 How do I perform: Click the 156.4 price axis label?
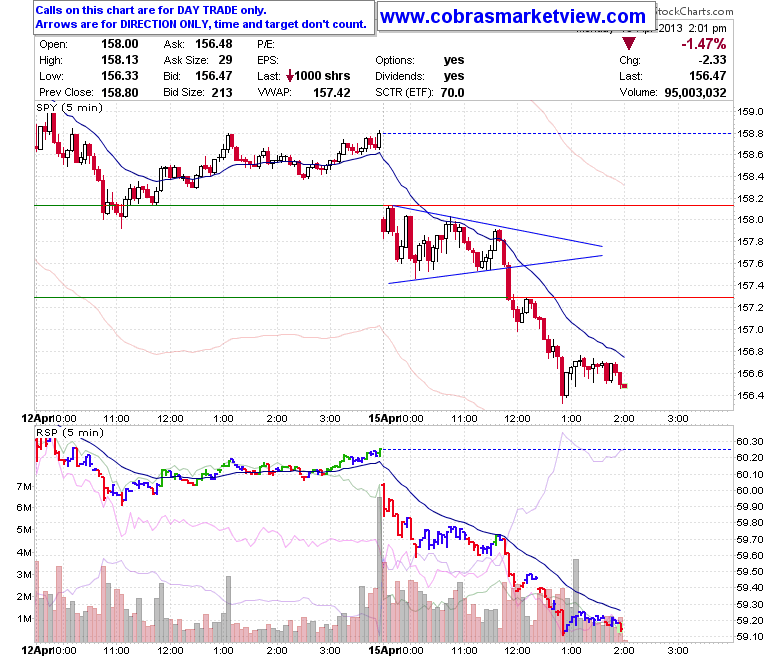[750, 395]
